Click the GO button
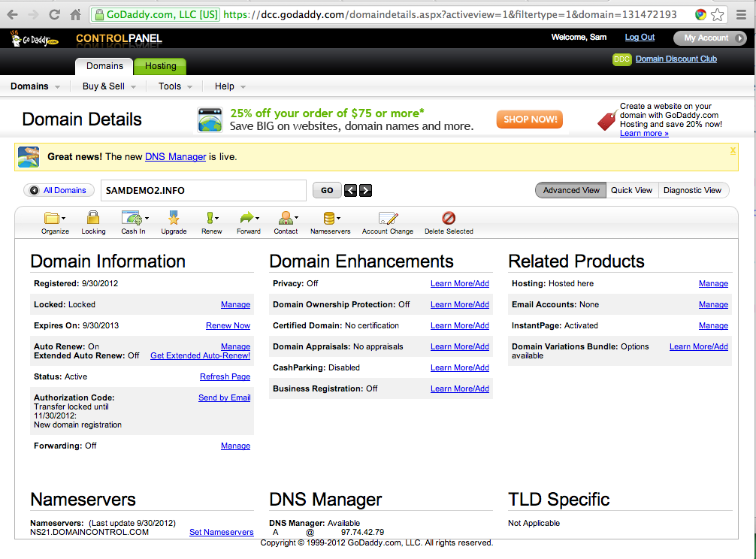Image resolution: width=756 pixels, height=559 pixels. pyautogui.click(x=327, y=190)
